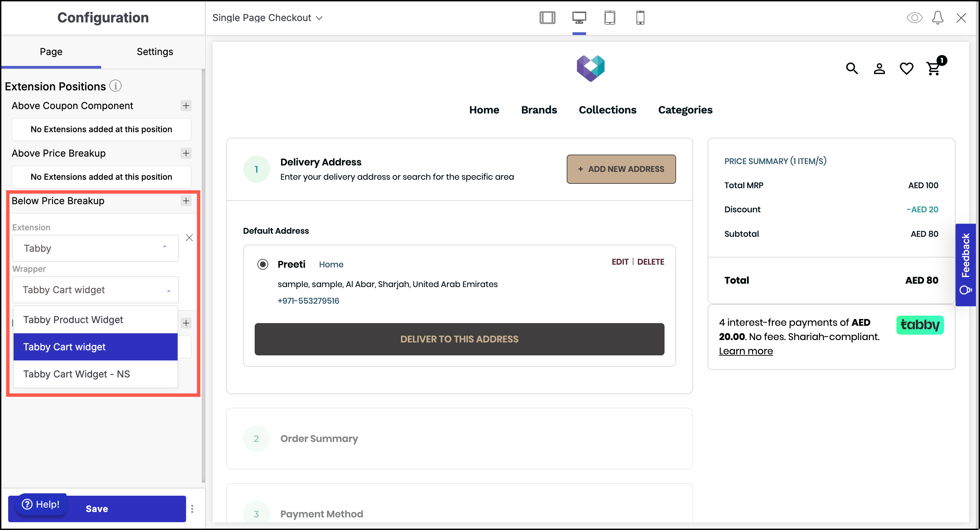Add extension to Below Price Breakup
Screen dimensions: 980x530
pos(186,201)
